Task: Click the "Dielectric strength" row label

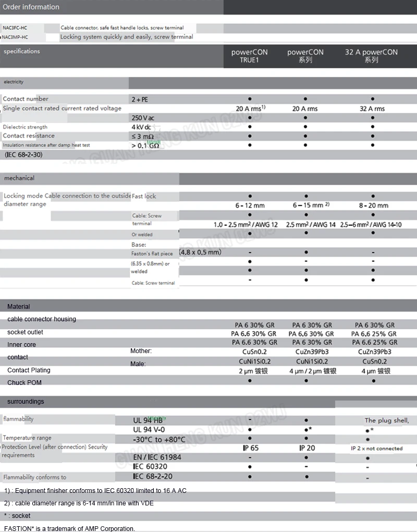Action: 25,127
